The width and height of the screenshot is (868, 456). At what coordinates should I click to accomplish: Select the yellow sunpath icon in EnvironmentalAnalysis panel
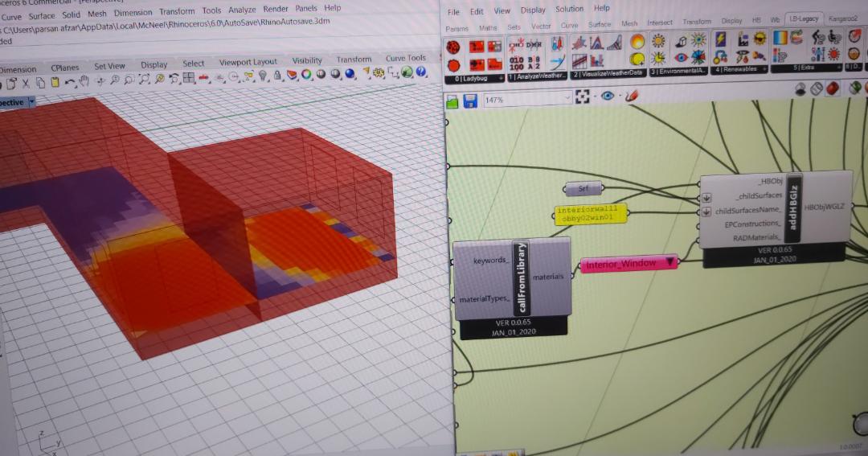[x=658, y=40]
